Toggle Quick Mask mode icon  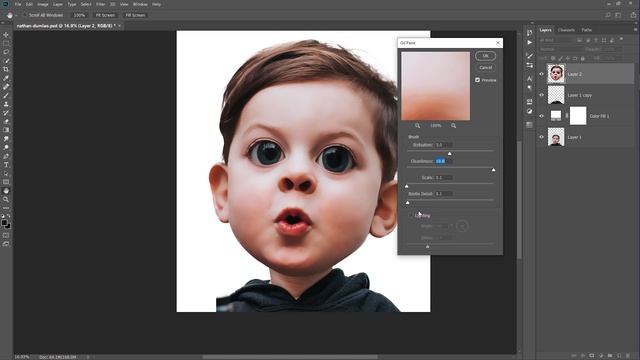[x=6, y=235]
